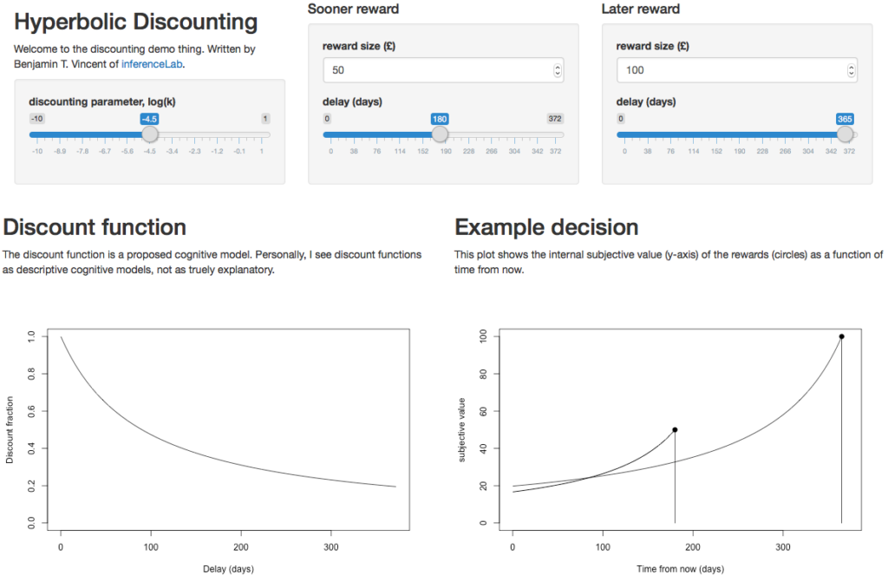Click the discounting parameter slider handle at -4.5

[149, 134]
